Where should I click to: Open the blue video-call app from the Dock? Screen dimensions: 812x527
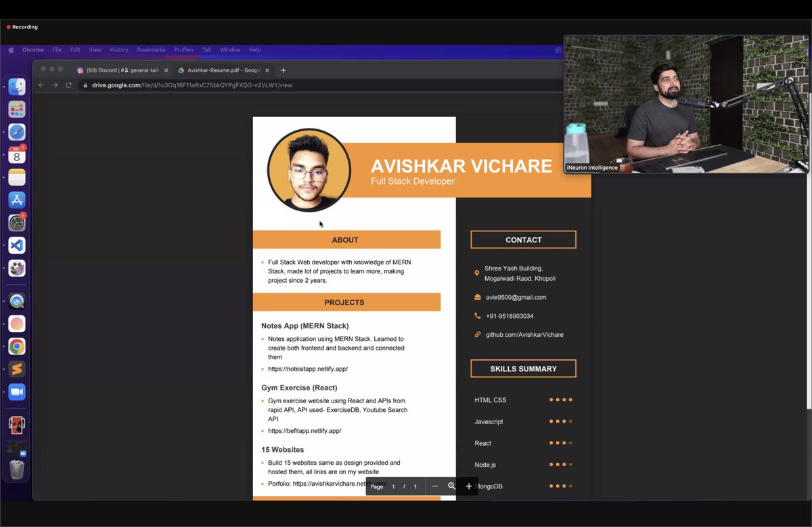click(16, 390)
